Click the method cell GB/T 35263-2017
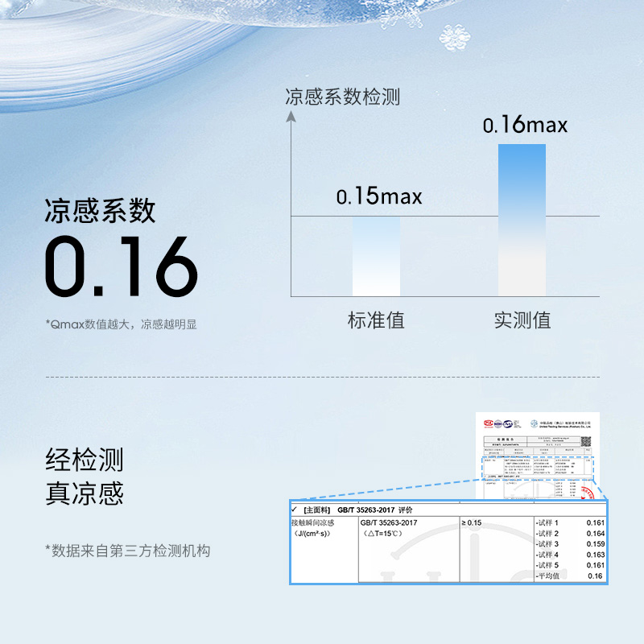The width and height of the screenshot is (644, 644). (x=389, y=522)
